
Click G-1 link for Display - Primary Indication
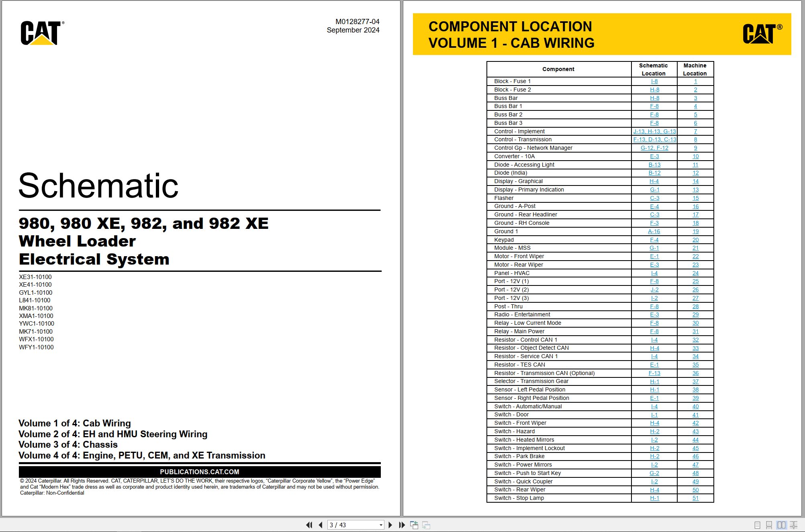tap(654, 190)
